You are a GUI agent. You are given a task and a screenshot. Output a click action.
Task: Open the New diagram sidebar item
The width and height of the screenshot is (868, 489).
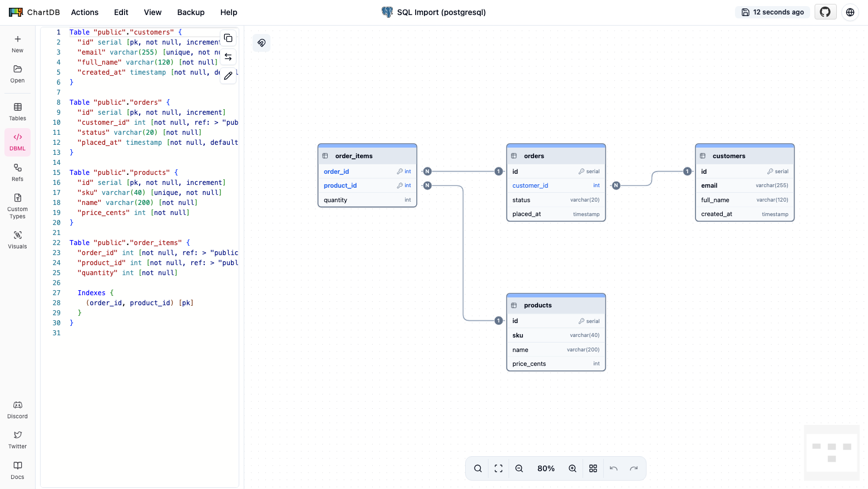pos(17,43)
